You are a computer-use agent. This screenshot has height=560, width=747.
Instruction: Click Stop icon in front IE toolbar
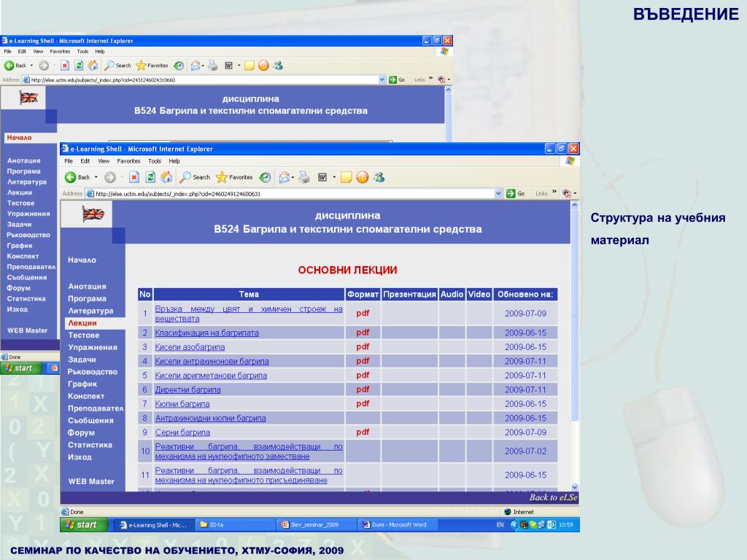(134, 177)
